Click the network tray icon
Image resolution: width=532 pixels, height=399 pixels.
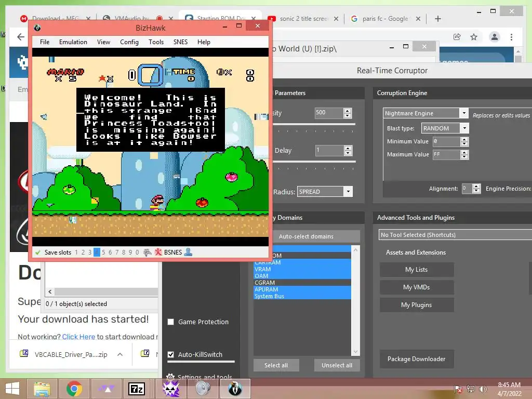click(x=471, y=389)
